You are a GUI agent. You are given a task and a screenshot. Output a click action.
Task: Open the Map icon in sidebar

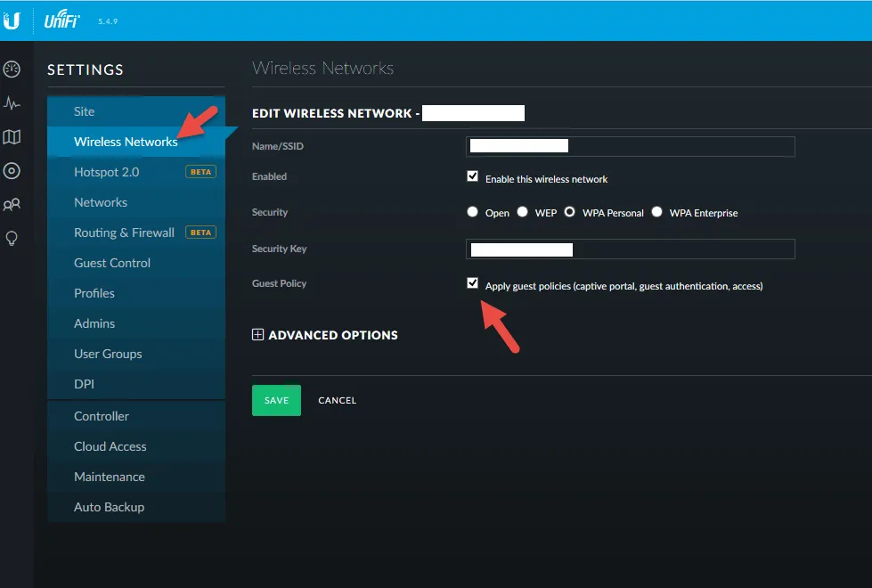click(x=12, y=137)
